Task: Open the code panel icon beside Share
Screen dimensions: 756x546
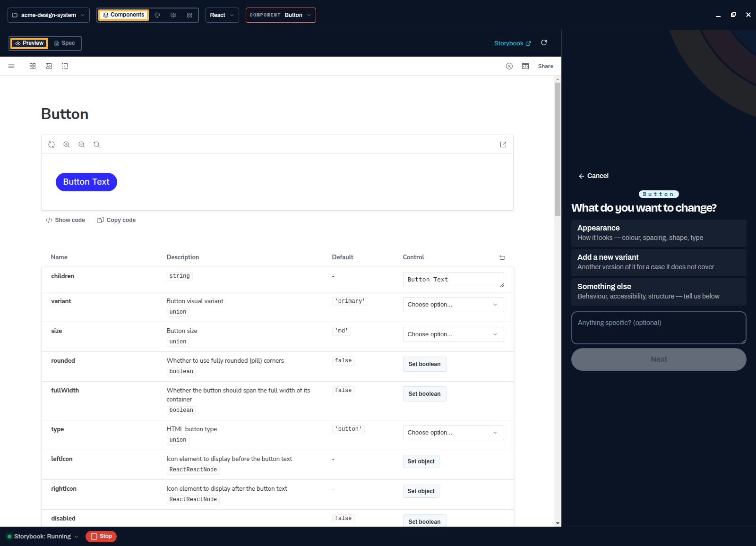Action: coord(525,66)
